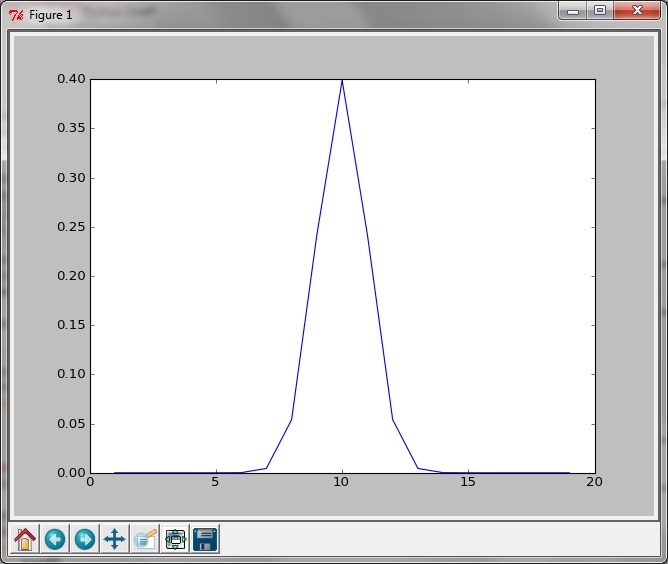Click x-axis label 5
The image size is (668, 564).
click(215, 482)
